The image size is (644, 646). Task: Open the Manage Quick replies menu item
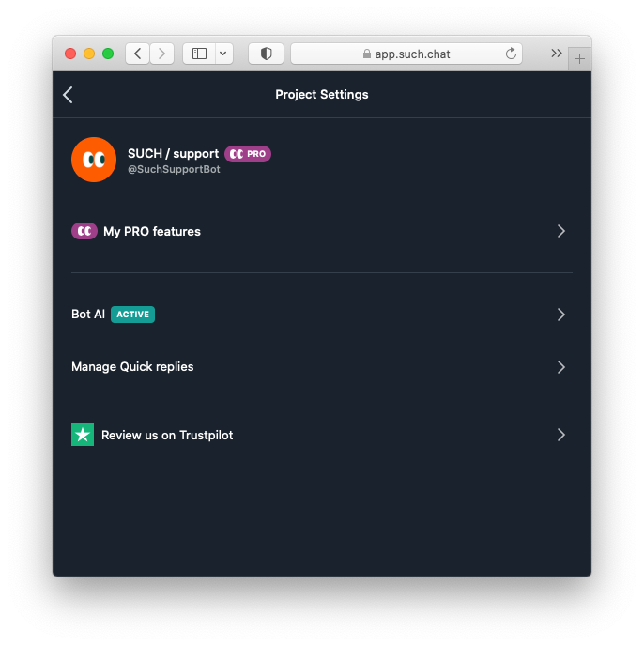coord(132,367)
